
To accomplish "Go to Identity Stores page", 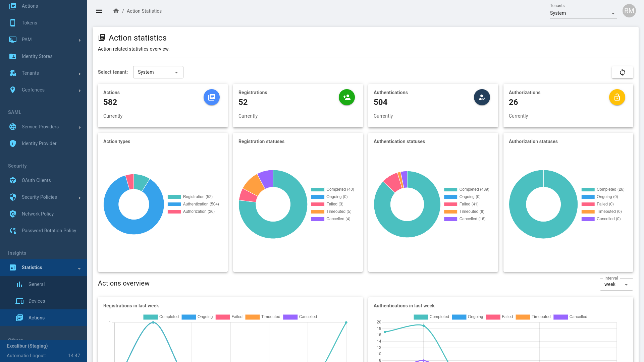I will click(37, 56).
